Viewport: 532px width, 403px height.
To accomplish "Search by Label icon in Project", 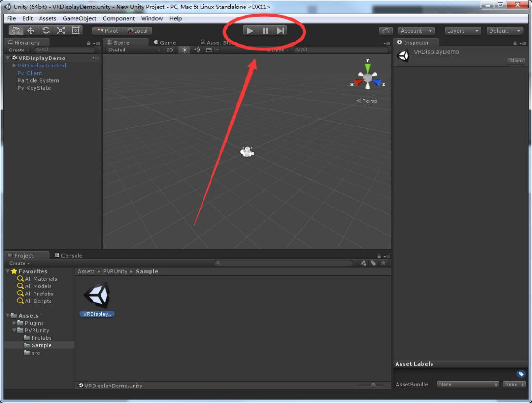I will coord(373,263).
